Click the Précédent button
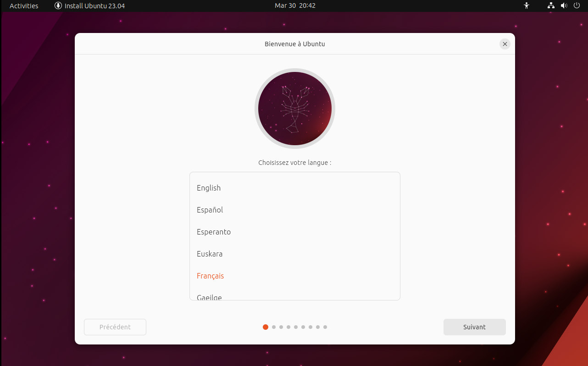 coord(115,327)
